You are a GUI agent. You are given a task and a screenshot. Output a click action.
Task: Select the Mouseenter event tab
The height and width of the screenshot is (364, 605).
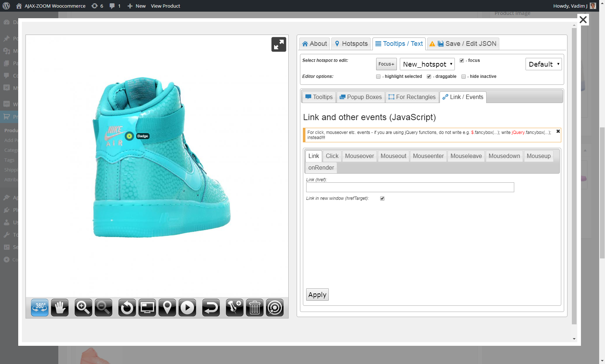(x=428, y=156)
